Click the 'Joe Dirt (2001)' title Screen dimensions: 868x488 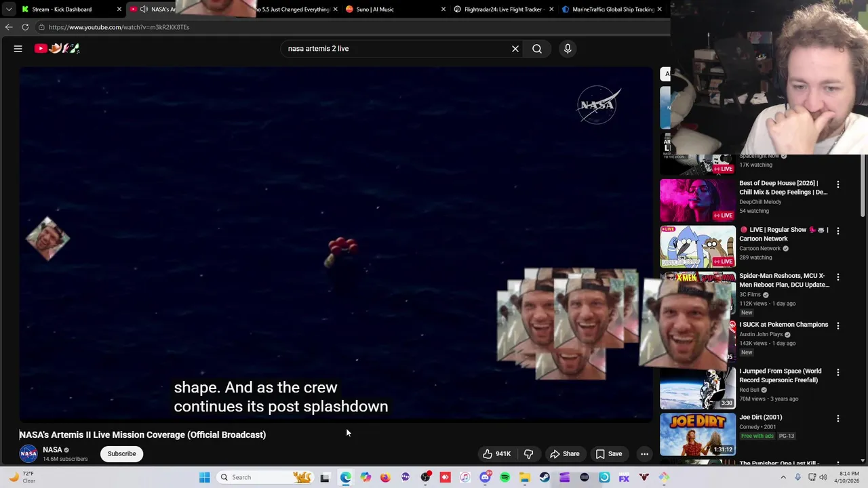tap(760, 418)
